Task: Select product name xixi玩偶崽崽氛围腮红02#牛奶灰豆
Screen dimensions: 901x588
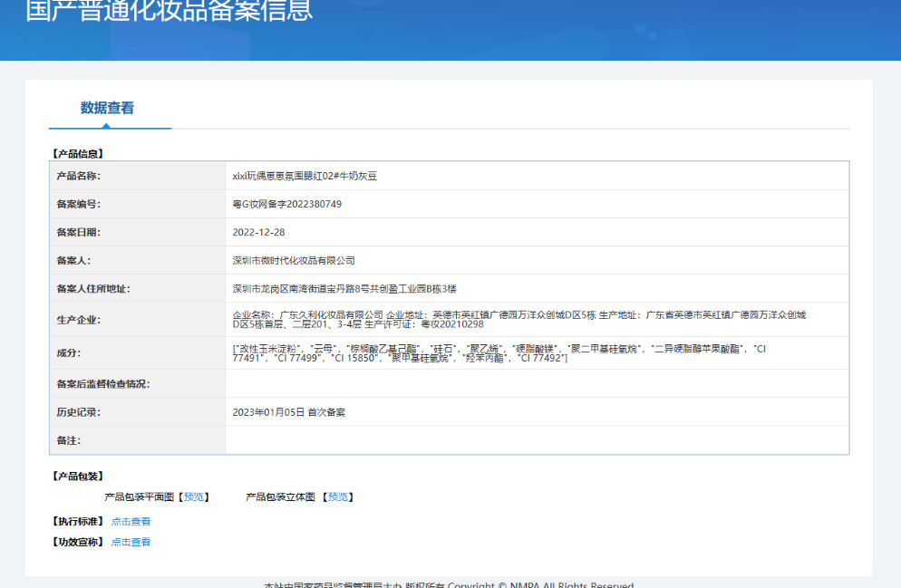Action: click(305, 177)
